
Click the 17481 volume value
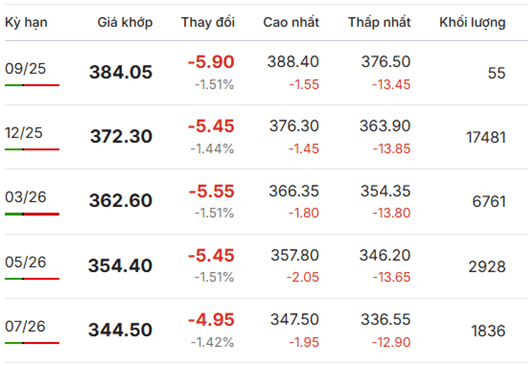pyautogui.click(x=486, y=137)
